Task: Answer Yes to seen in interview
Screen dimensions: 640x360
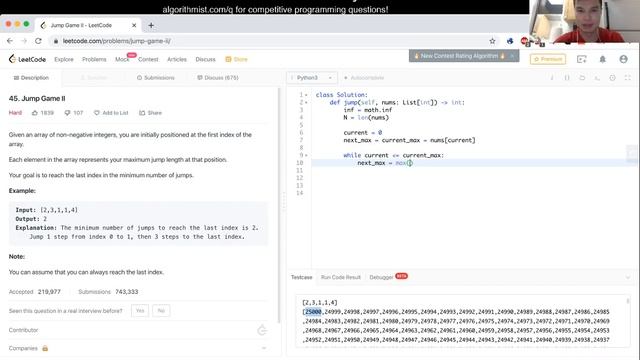Action: click(140, 311)
